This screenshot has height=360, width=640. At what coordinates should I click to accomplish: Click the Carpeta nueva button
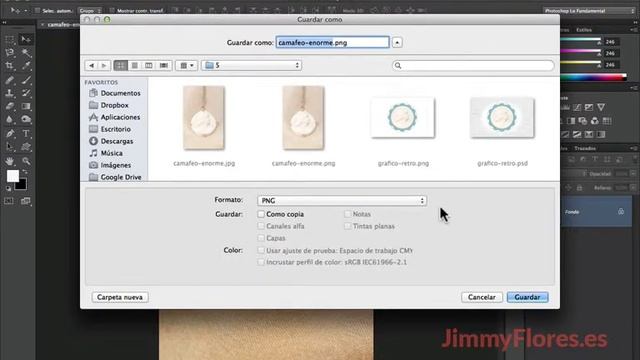120,297
